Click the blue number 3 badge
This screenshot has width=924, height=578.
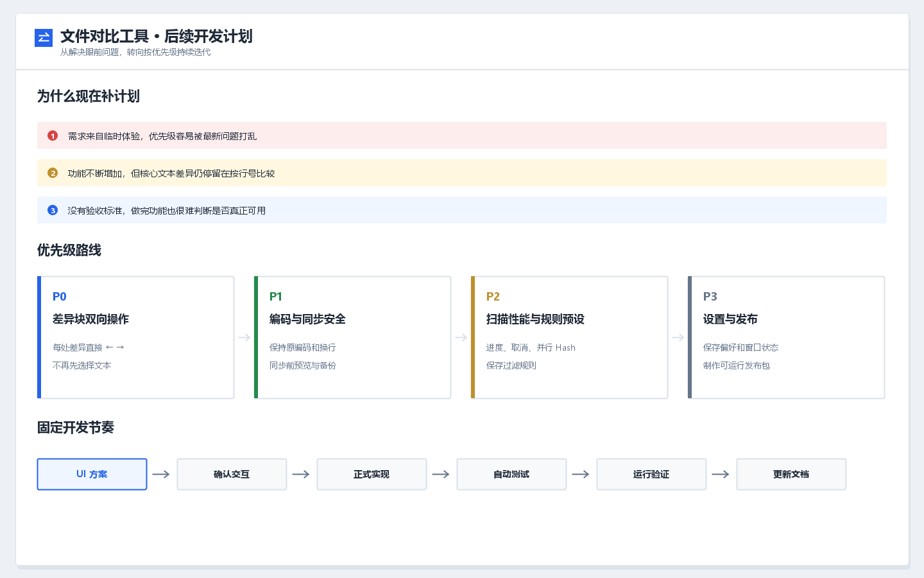[53, 210]
